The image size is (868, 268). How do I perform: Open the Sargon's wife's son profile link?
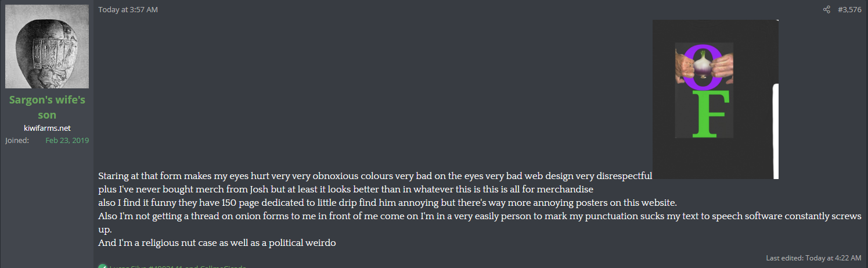coord(47,107)
